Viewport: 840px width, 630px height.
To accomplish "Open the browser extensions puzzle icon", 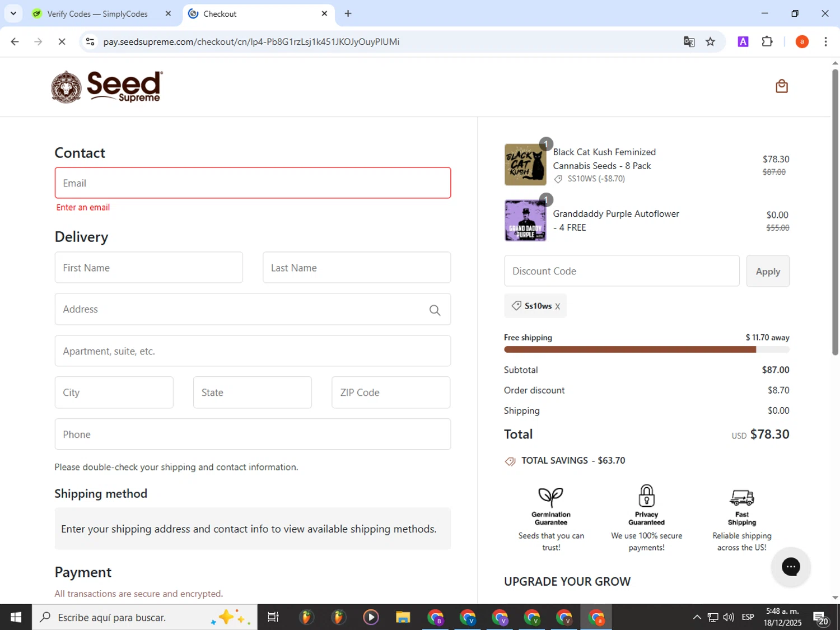I will (767, 41).
